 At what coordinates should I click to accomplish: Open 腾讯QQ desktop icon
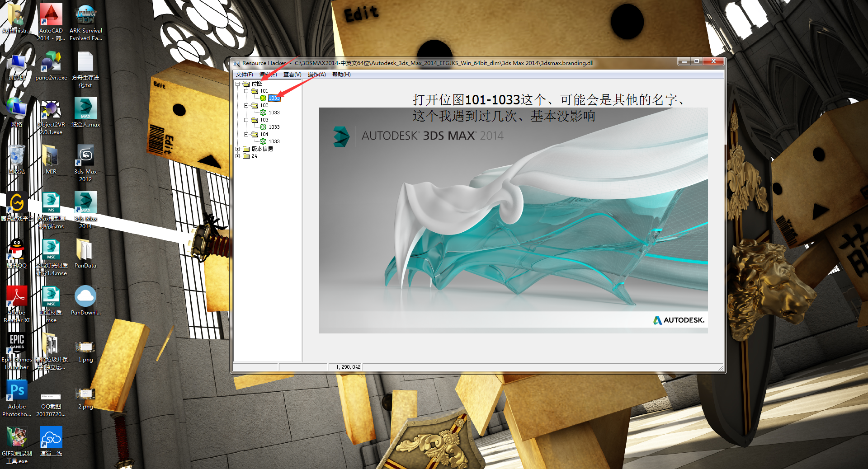coord(17,253)
